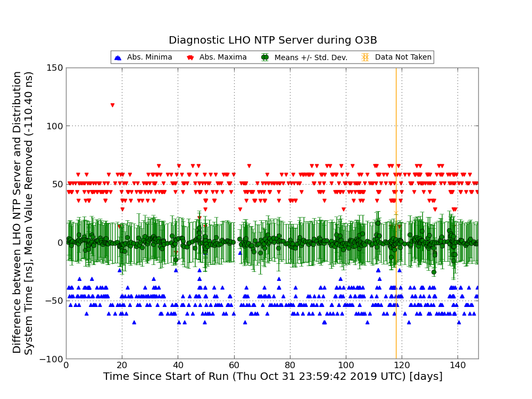Viewport: 532px width, 399px height.
Task: Click the x-axis tick label 140
Action: (458, 365)
